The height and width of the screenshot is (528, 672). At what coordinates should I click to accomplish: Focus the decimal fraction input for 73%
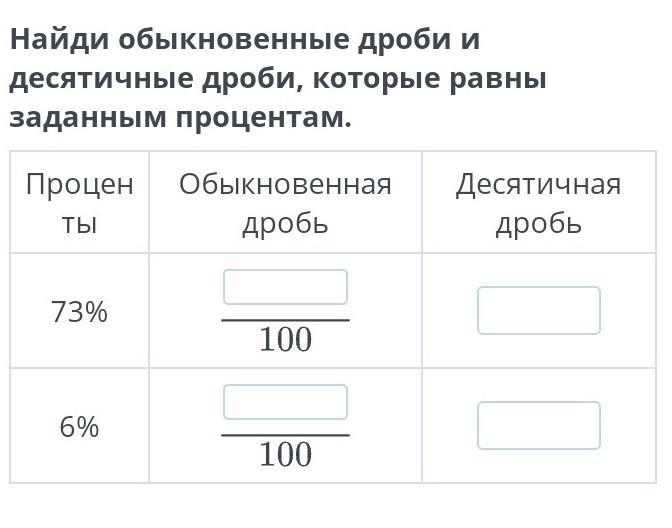point(538,310)
